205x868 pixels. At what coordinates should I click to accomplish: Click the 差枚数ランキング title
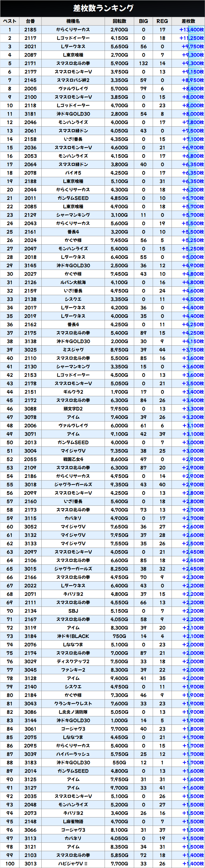tap(103, 8)
